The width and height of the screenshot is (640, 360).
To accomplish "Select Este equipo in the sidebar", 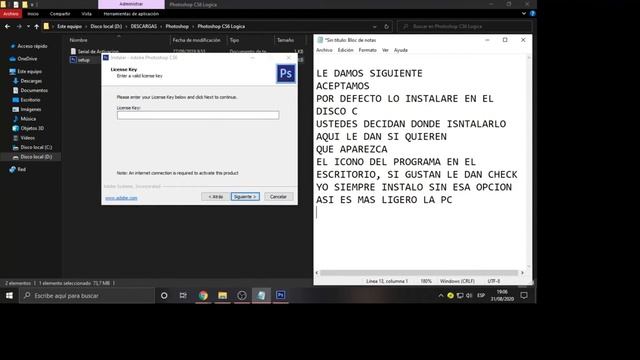I will pos(29,71).
